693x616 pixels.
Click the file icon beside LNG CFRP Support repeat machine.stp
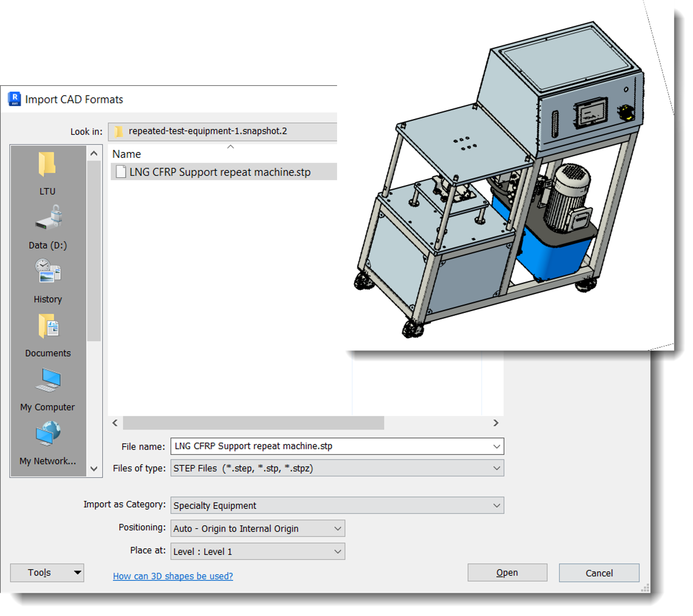pyautogui.click(x=121, y=172)
